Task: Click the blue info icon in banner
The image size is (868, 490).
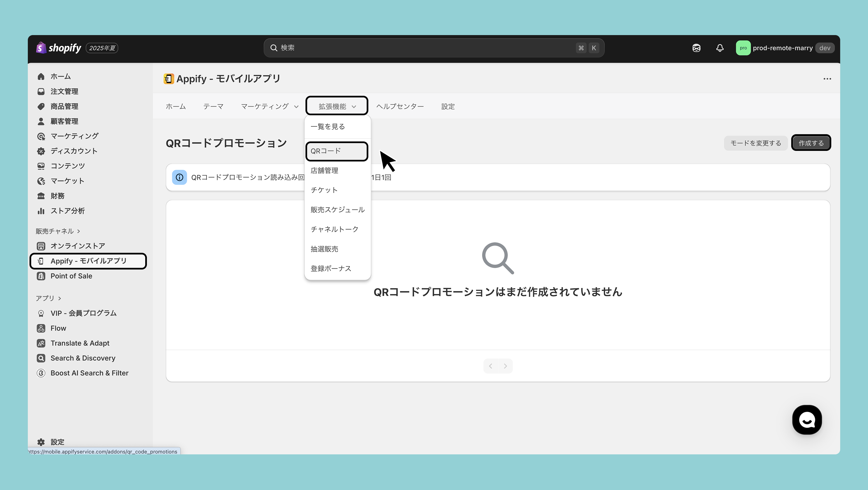Action: coord(180,177)
